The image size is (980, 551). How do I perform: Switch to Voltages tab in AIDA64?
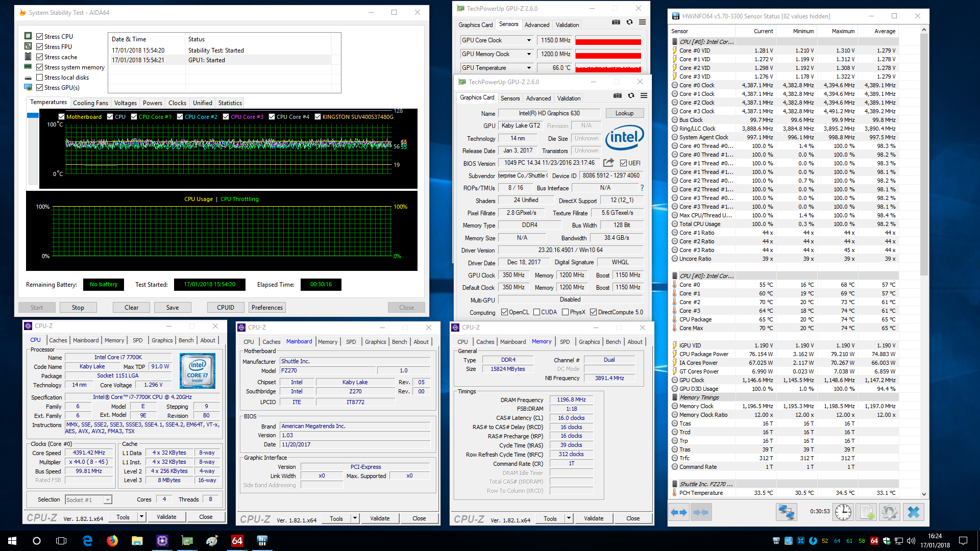(x=125, y=103)
